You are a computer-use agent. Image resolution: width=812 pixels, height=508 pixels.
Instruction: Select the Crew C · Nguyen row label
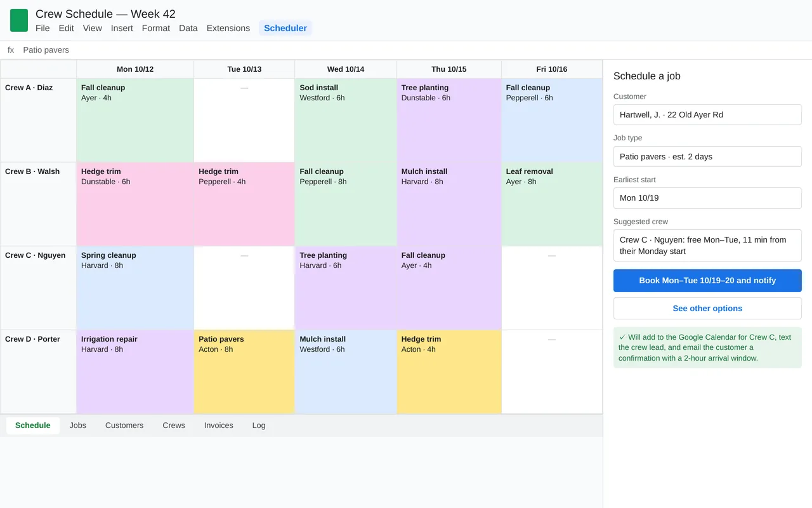tap(39, 288)
